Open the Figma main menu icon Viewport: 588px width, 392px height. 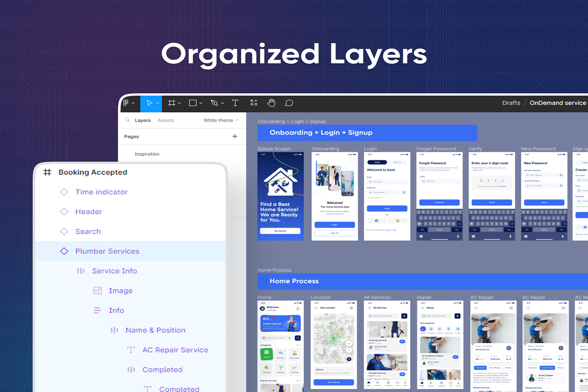pos(126,103)
